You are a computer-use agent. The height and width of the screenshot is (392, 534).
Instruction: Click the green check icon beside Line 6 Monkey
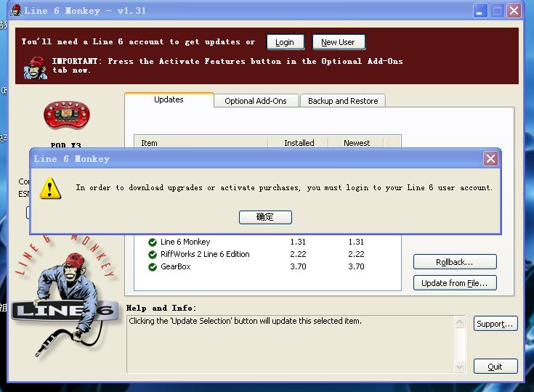153,242
